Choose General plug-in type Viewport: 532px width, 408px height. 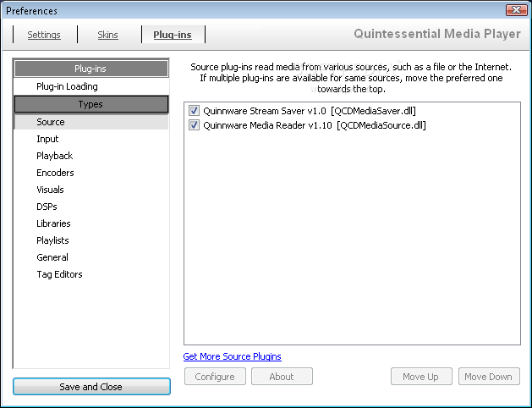pyautogui.click(x=91, y=257)
